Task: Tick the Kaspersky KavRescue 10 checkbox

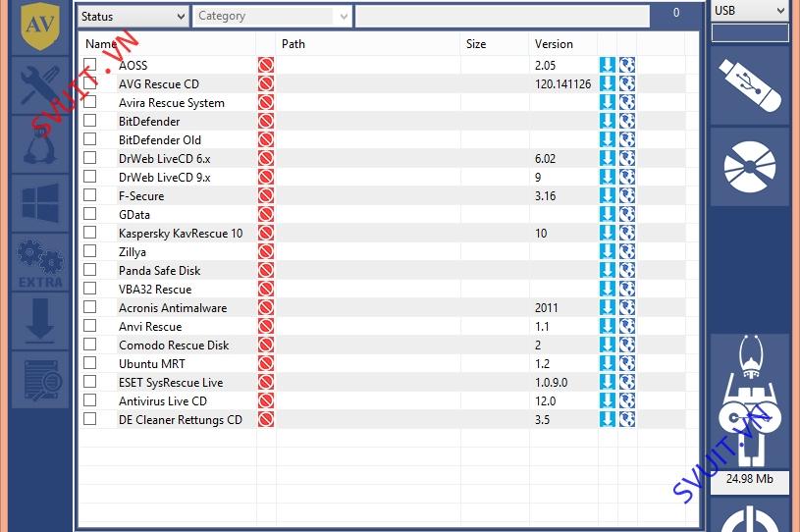Action: (89, 232)
